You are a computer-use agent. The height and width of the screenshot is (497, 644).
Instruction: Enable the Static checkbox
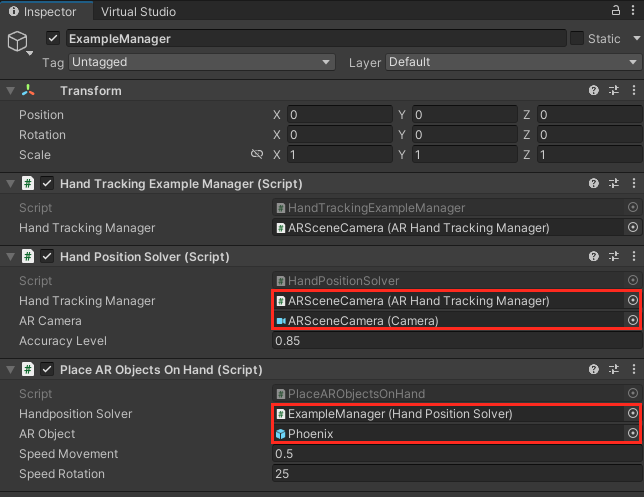pyautogui.click(x=577, y=38)
